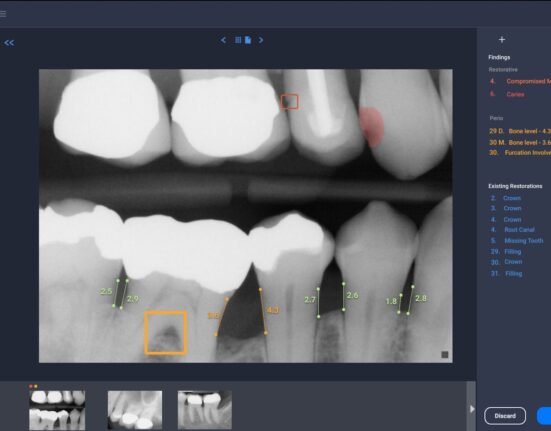
Task: Expand thumbnail strip with right triangle
Action: [x=472, y=409]
